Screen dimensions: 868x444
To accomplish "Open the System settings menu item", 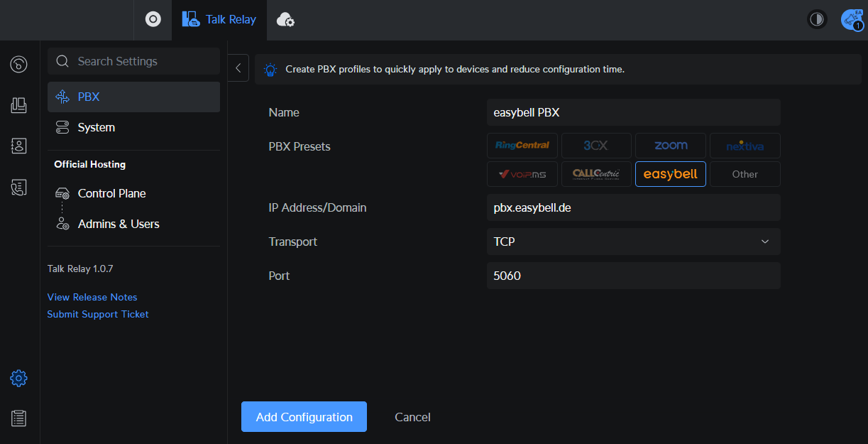I will tap(97, 128).
